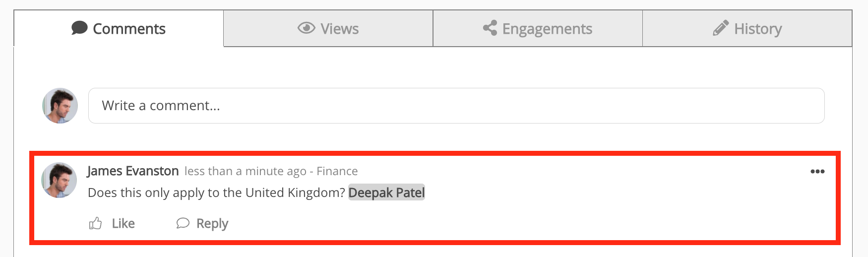Switch to the Engagements tab
This screenshot has height=257, width=868.
(547, 29)
